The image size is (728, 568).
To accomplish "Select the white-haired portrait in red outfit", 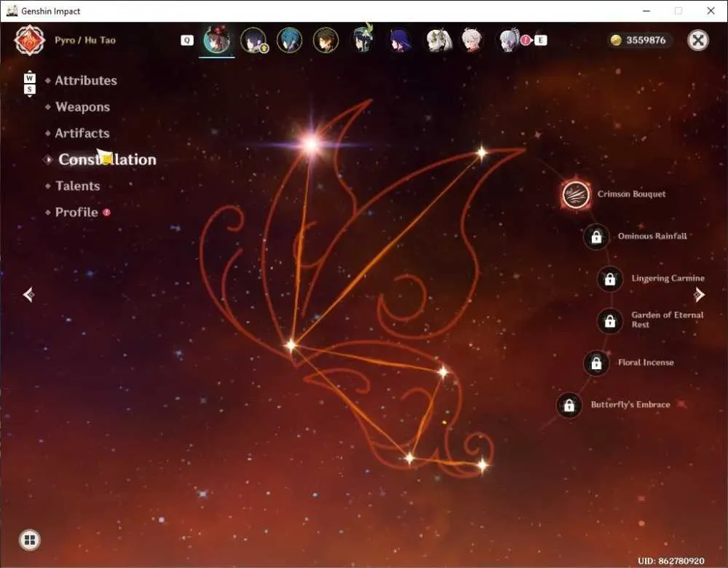I will [472, 40].
